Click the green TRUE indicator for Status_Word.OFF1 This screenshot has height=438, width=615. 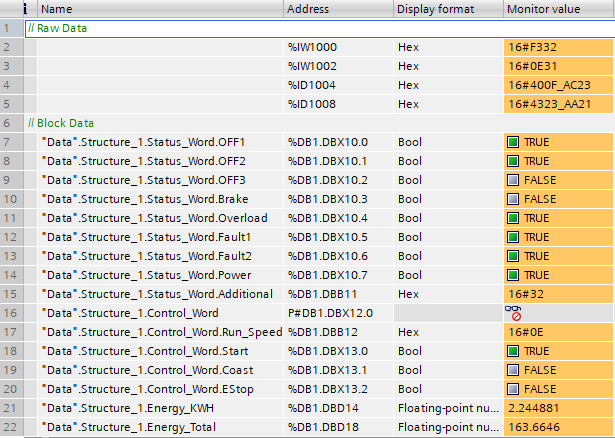514,142
